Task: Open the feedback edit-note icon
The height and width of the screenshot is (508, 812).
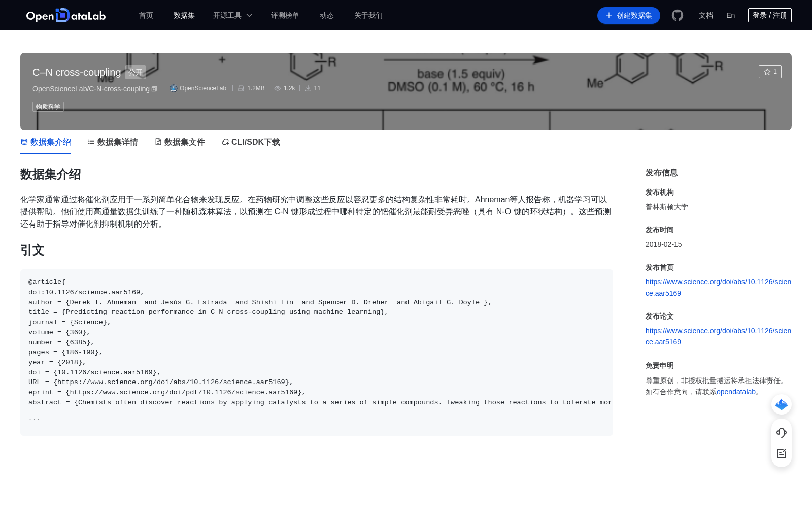Action: (782, 453)
